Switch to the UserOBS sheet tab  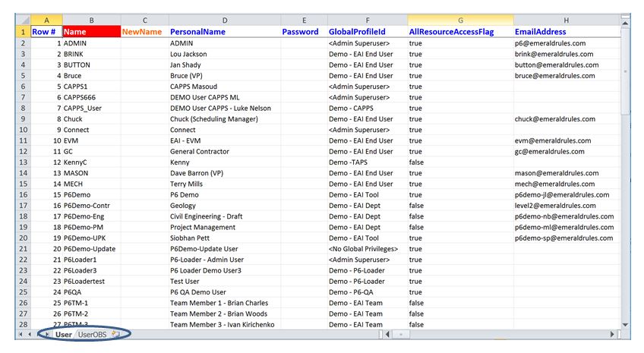point(92,334)
